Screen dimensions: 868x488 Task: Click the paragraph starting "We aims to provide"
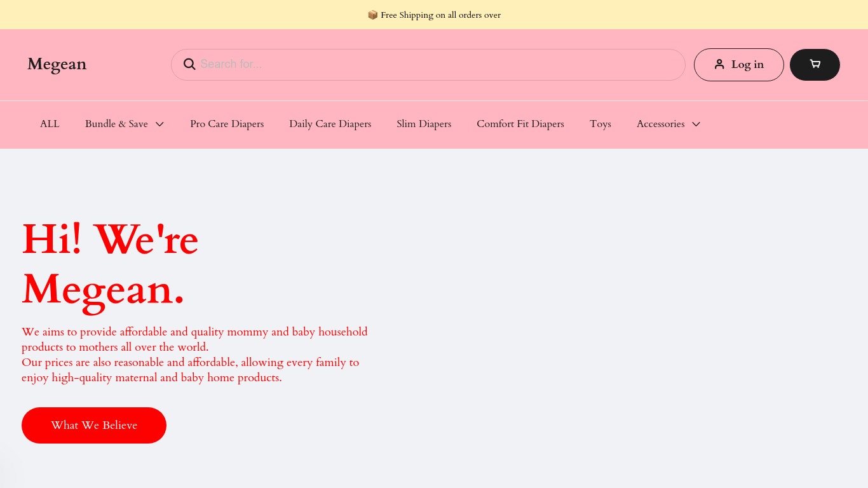tap(194, 355)
